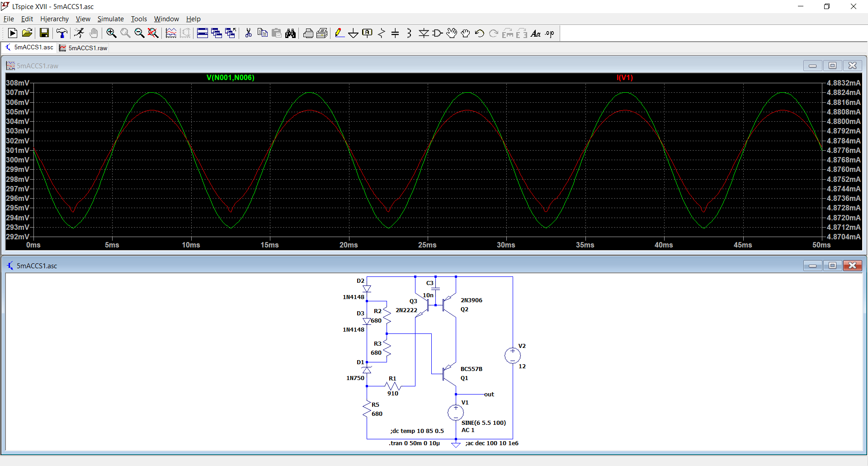This screenshot has width=868, height=466.
Task: Place a capacitor from the toolbar
Action: point(395,33)
